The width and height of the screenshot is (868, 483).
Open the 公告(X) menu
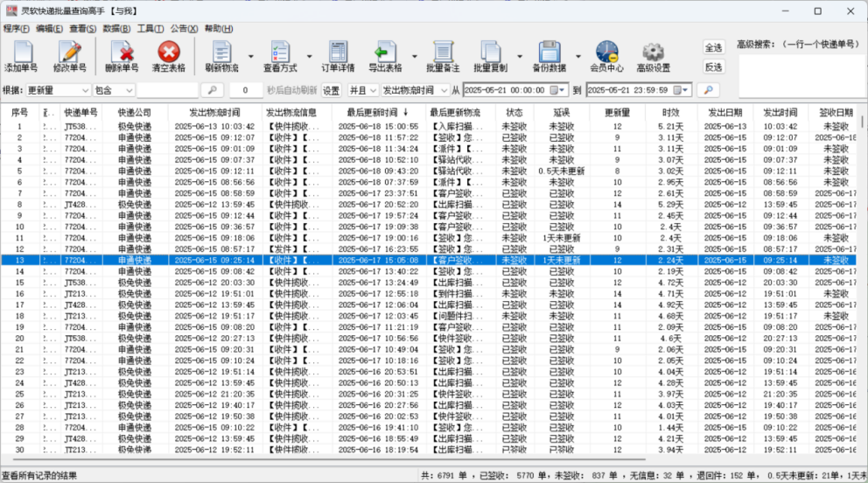coord(184,28)
